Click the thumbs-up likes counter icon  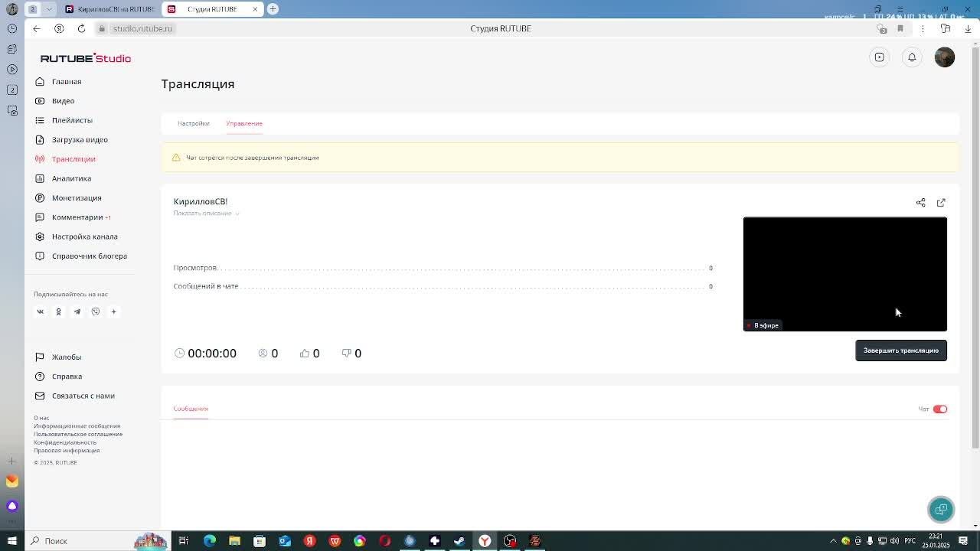305,354
